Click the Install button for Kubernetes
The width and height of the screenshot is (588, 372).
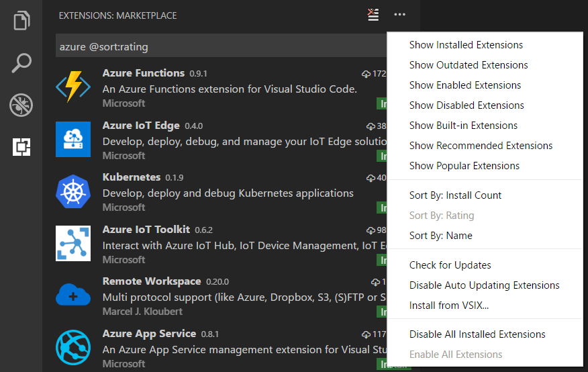coord(382,208)
